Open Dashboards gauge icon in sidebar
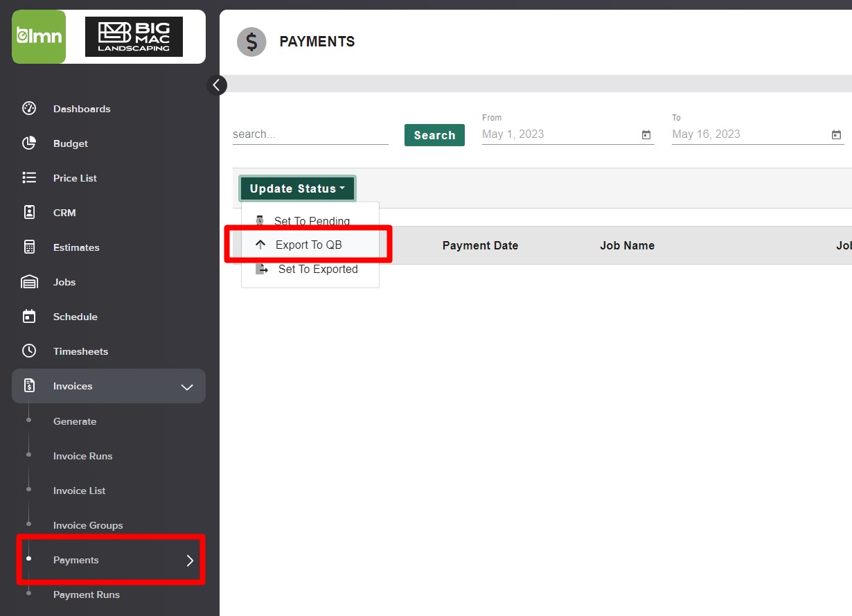This screenshot has height=616, width=852. 29,108
